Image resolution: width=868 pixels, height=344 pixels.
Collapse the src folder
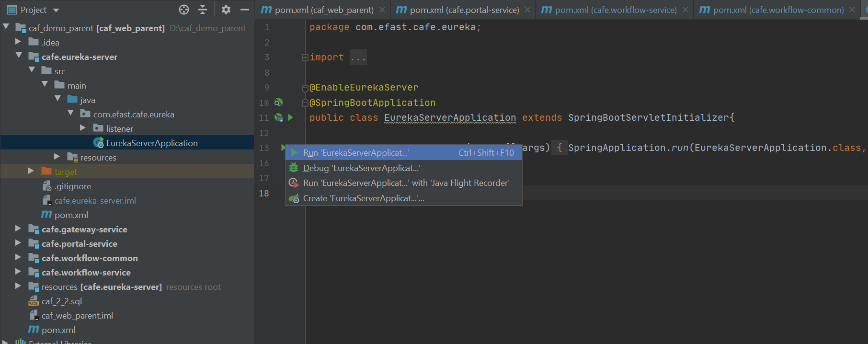32,70
